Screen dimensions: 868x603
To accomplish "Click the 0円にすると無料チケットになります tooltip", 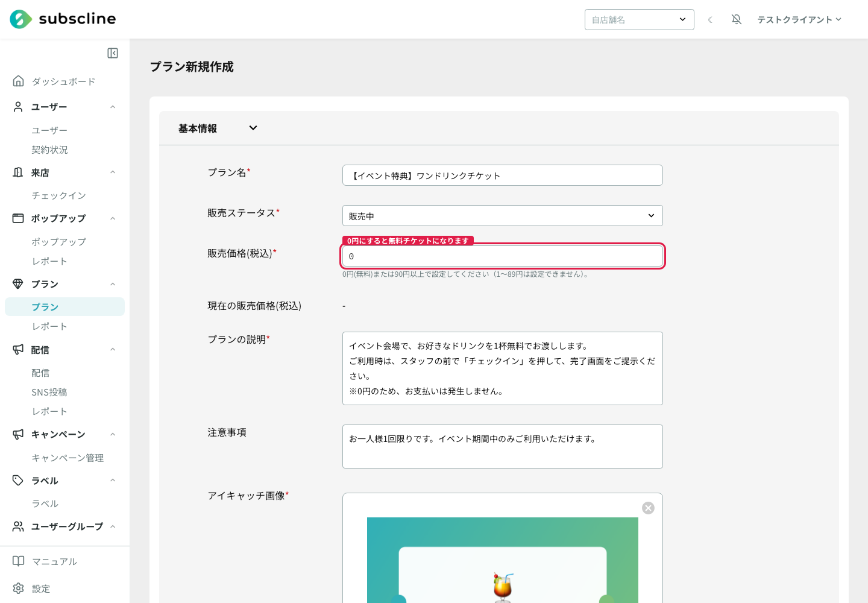I will (408, 241).
